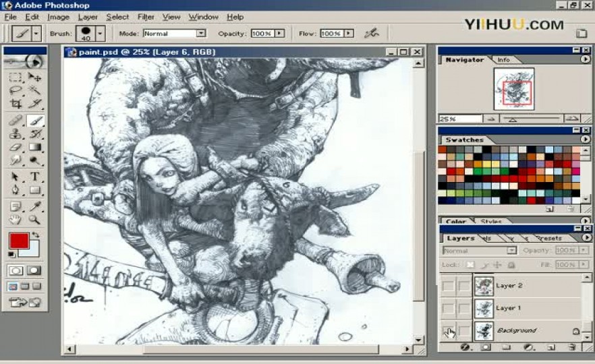Create new swatch button in Swatches
595x364 pixels.
pos(549,209)
